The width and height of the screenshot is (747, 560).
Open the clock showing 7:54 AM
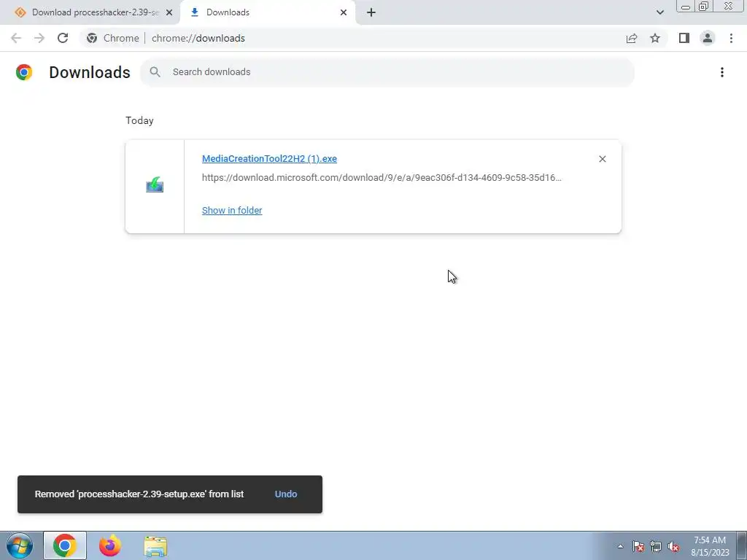(710, 546)
